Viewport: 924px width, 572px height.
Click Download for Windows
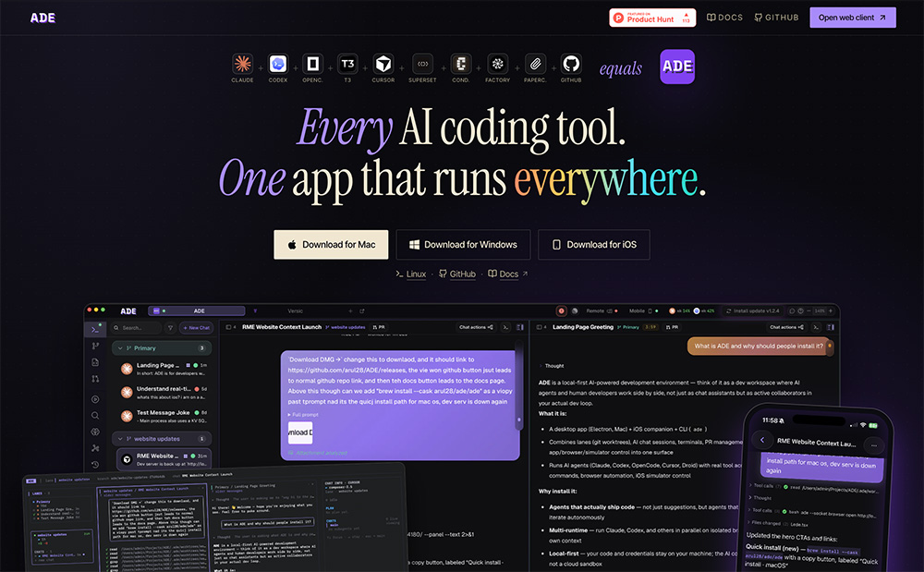pyautogui.click(x=463, y=245)
